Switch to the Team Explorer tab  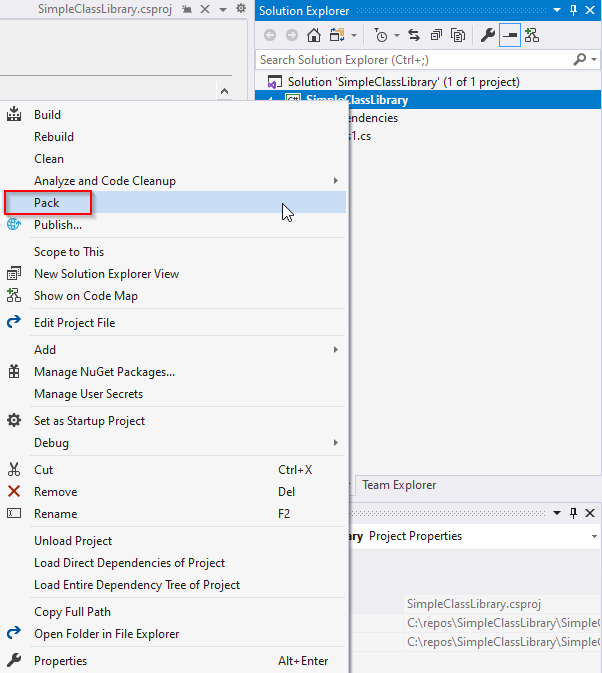399,485
